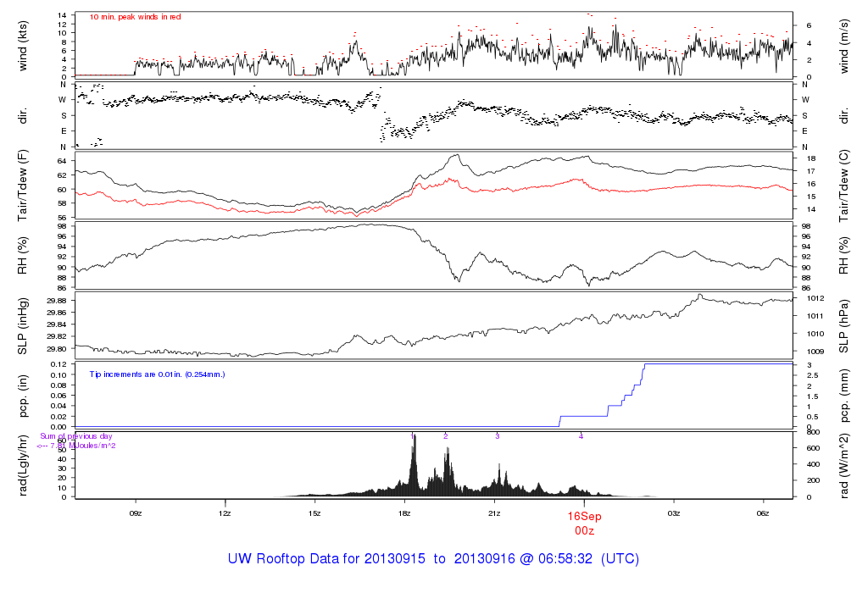
Task: Click the 'SLP (hPa)' right axis label
Action: click(843, 326)
